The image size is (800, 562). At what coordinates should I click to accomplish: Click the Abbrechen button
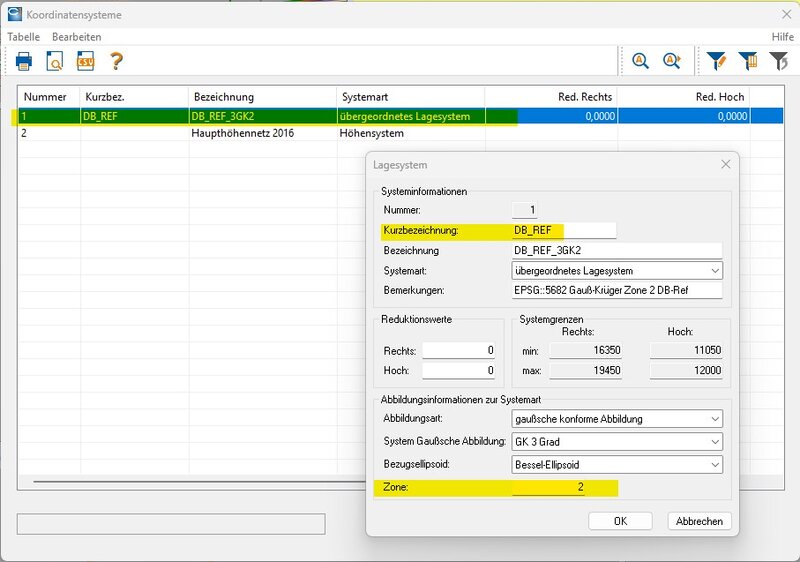(x=699, y=521)
